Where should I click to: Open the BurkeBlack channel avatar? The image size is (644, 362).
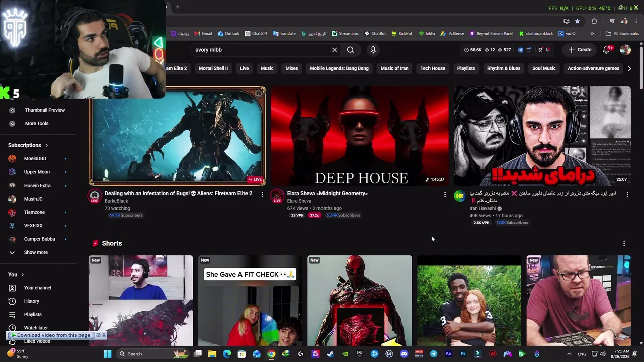tap(95, 196)
